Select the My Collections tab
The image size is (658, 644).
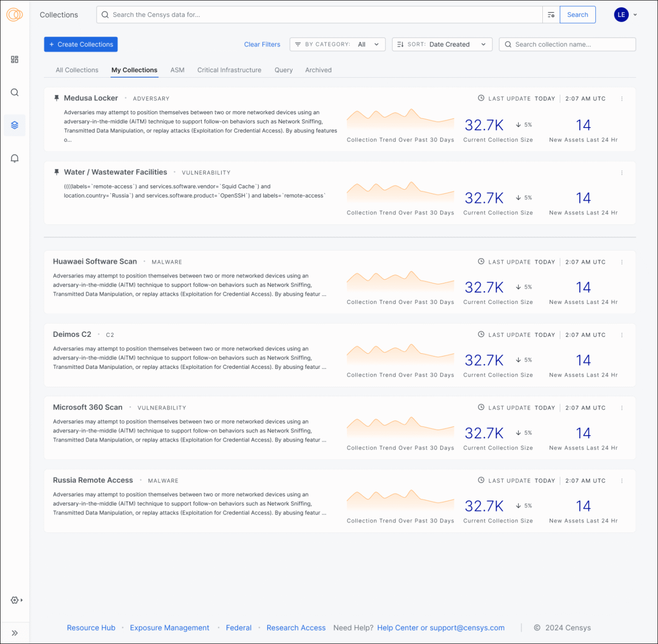[134, 70]
